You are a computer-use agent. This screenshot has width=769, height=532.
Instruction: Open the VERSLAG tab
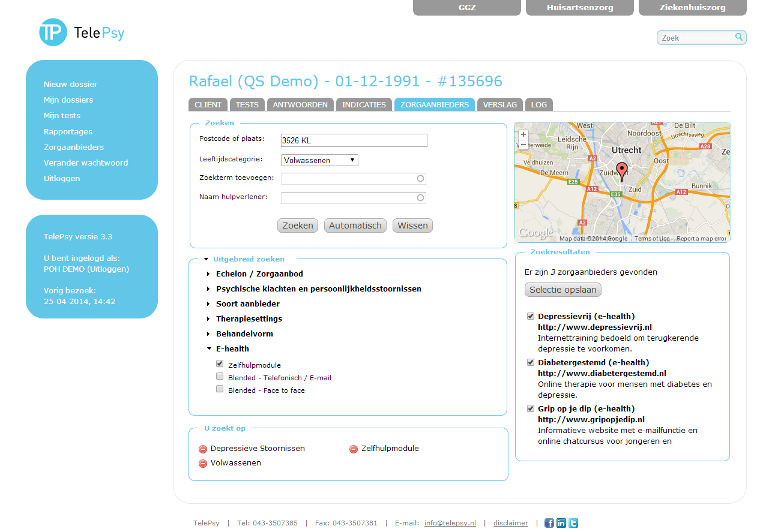tap(499, 104)
